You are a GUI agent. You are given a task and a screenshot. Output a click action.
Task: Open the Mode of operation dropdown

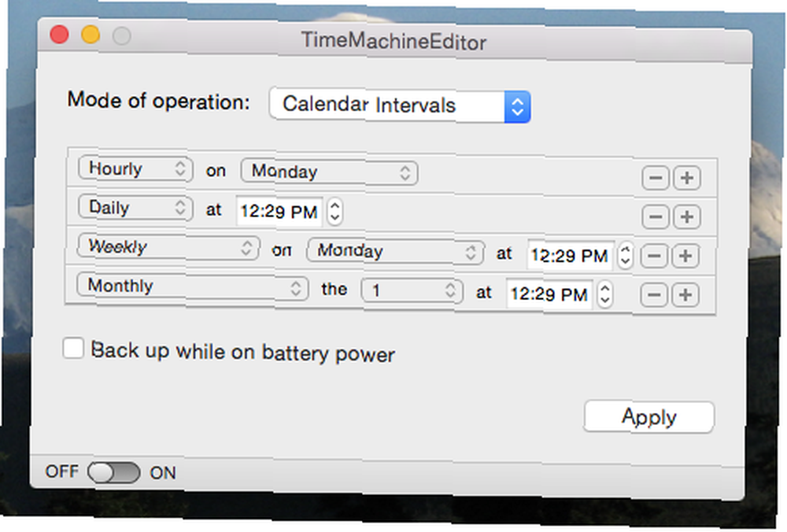(x=400, y=105)
